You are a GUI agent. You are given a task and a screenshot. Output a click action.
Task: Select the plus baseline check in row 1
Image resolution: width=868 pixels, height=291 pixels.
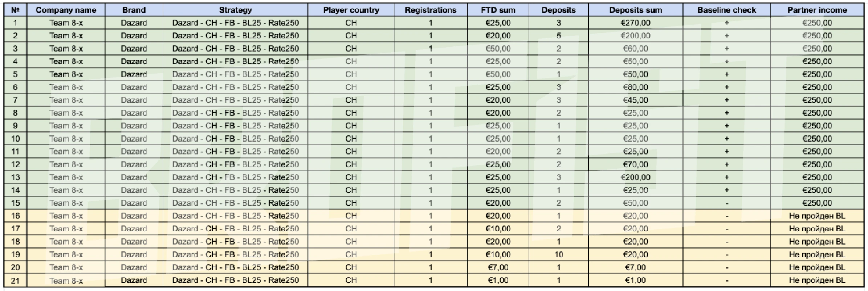coord(727,23)
